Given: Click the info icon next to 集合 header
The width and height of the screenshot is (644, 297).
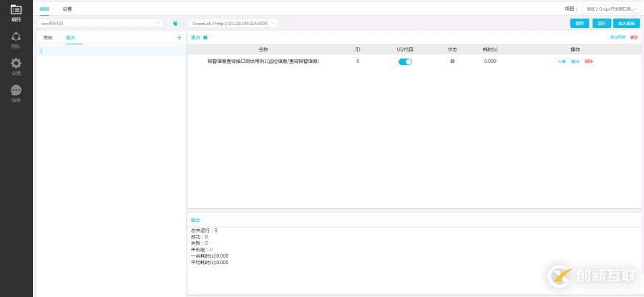Looking at the screenshot, I should coord(205,37).
